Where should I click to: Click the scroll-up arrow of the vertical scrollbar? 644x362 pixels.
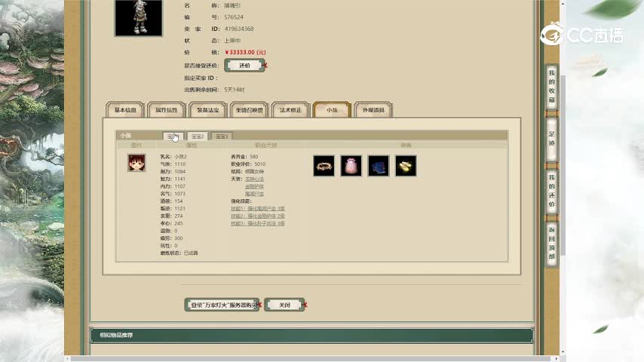(563, 3)
